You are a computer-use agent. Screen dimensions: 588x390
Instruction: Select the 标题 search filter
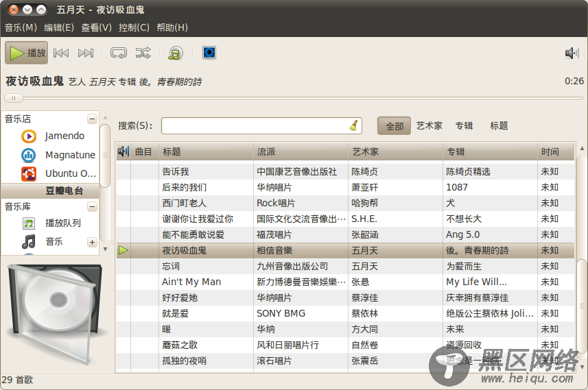pyautogui.click(x=499, y=126)
